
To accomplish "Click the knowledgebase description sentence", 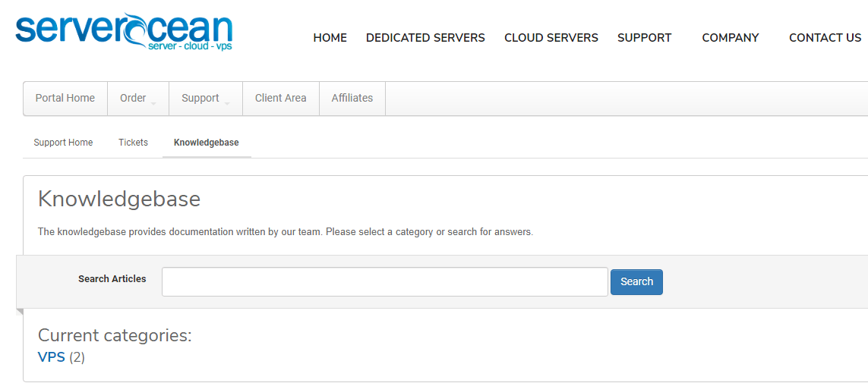I will [286, 232].
